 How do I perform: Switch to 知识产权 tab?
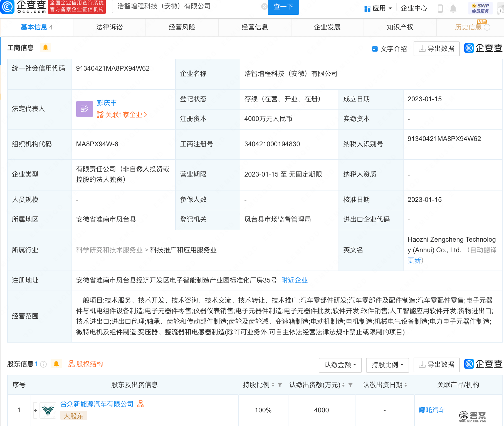click(x=400, y=27)
